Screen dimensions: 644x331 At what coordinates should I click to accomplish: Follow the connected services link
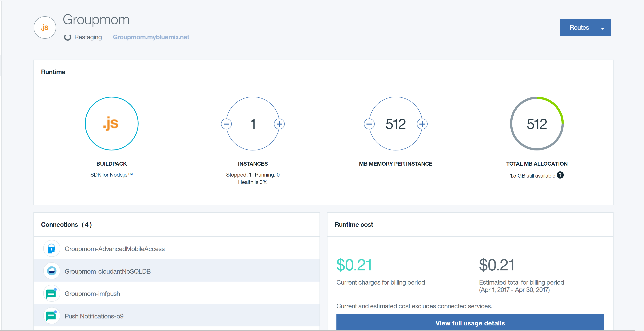click(464, 306)
